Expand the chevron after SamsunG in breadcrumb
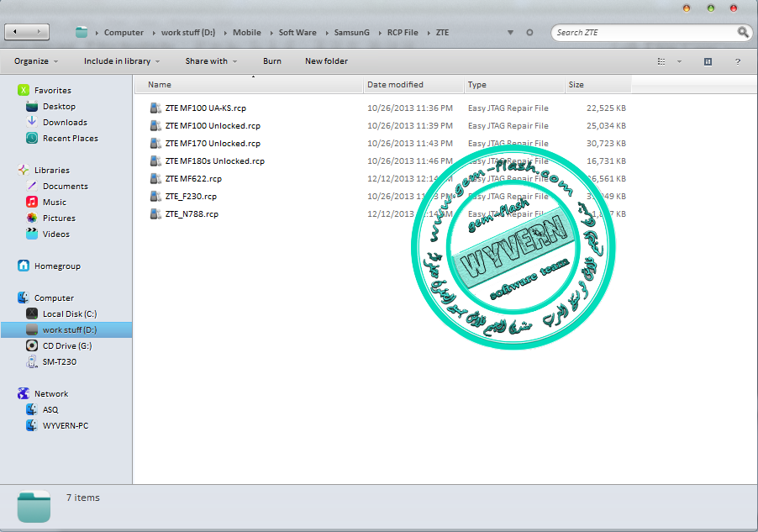Image resolution: width=758 pixels, height=532 pixels. [380, 33]
